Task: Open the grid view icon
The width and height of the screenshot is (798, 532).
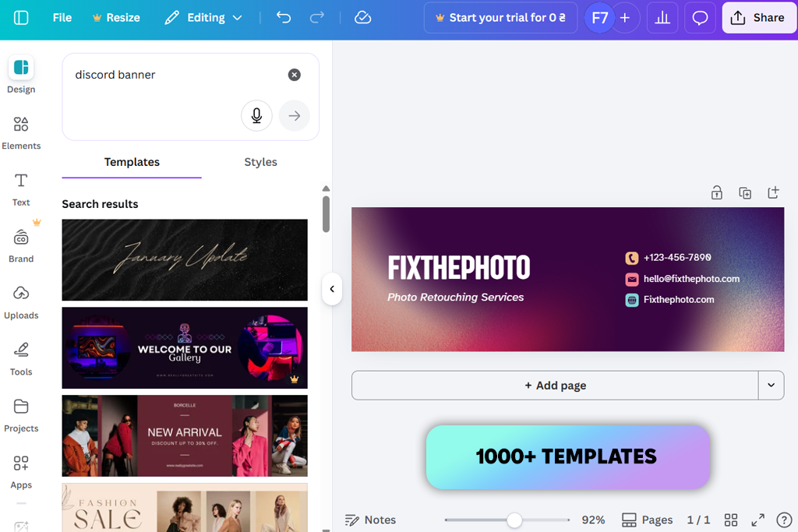Action: coord(731,520)
